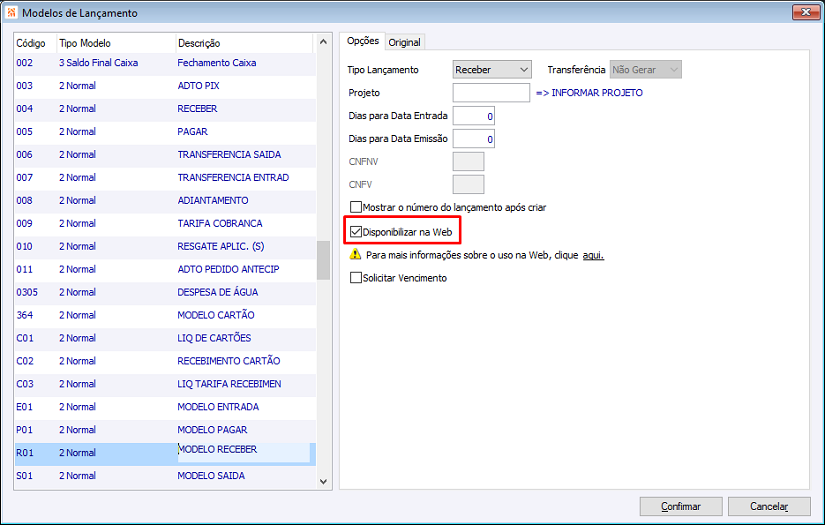Viewport: 825px width, 525px height.
Task: Click code 002 in the list
Action: [x=25, y=63]
